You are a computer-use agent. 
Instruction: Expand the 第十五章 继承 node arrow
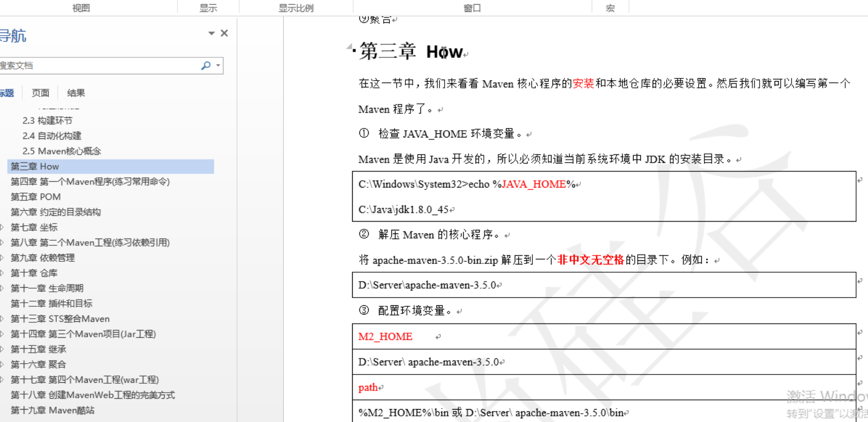3,349
